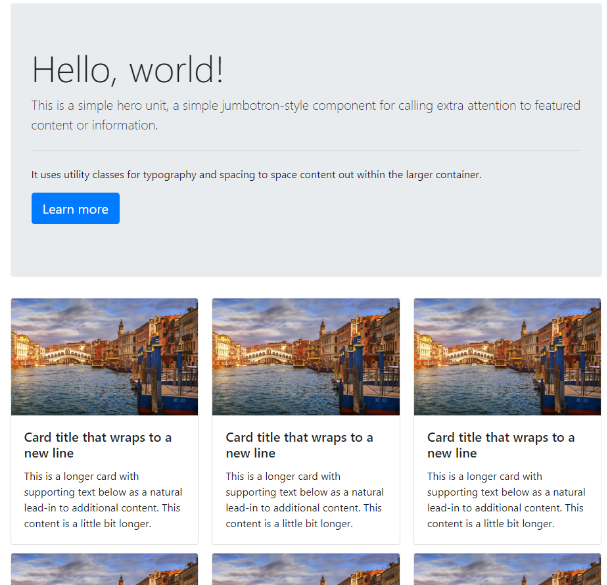Open the bottom-middle partially visible card image
This screenshot has height=585, width=607.
point(306,569)
